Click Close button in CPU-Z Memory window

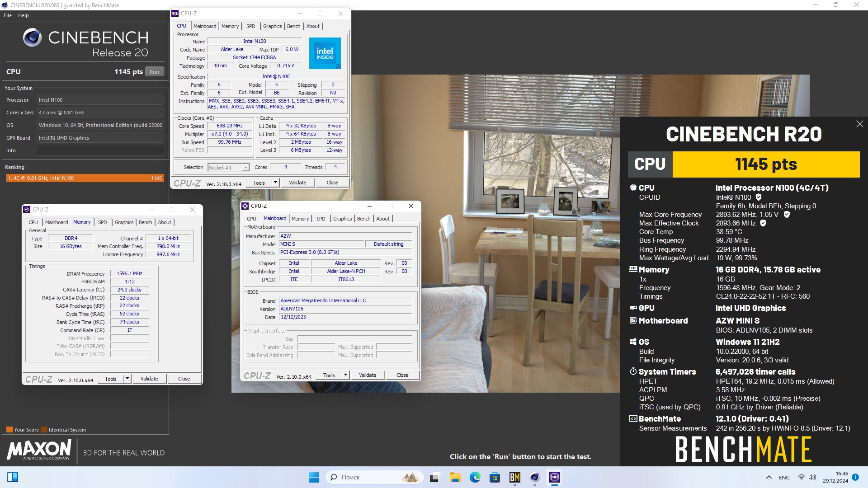point(184,379)
